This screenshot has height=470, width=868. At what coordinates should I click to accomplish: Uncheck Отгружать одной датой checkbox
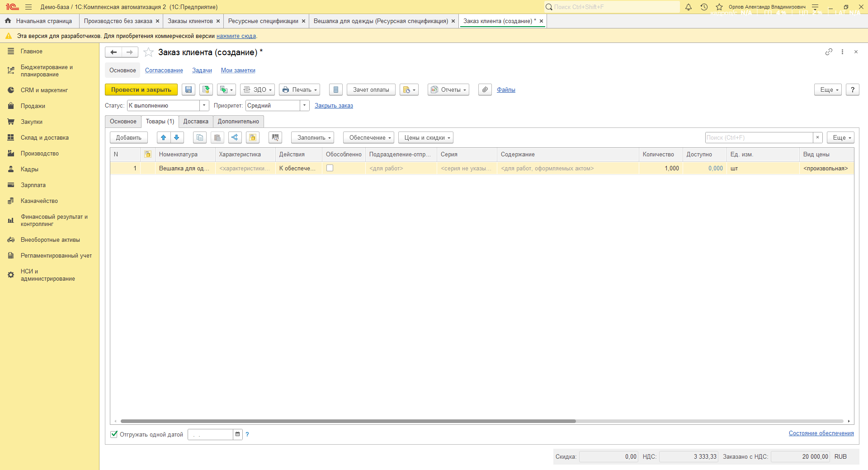pos(114,434)
